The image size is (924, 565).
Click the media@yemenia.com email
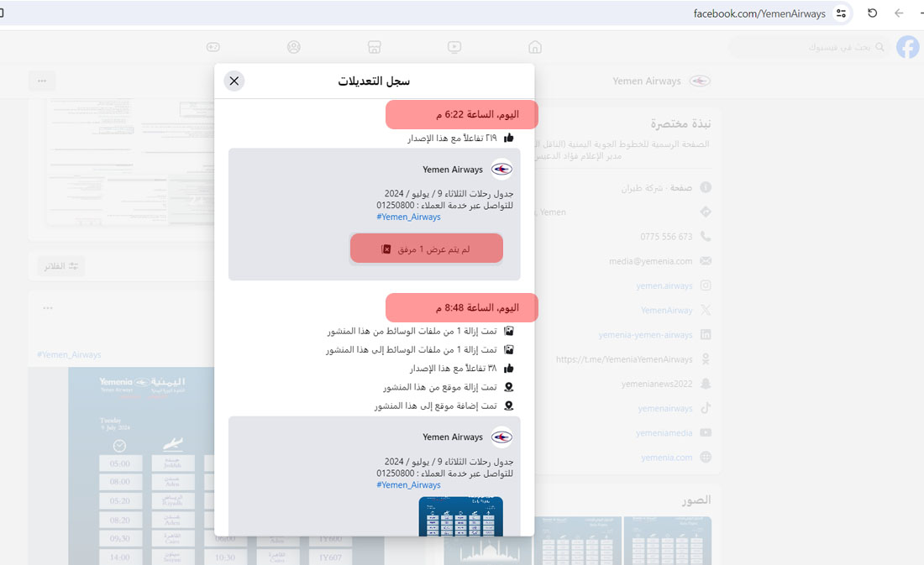pyautogui.click(x=650, y=261)
